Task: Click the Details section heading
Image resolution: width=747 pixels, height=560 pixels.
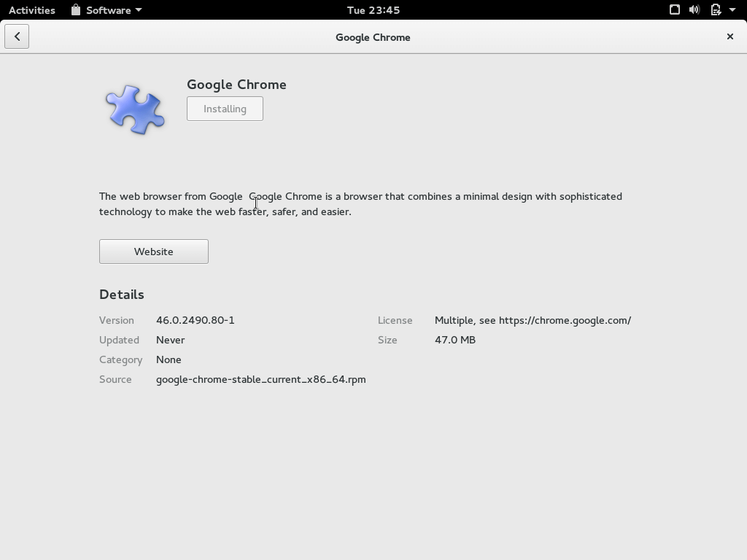Action: (121, 294)
